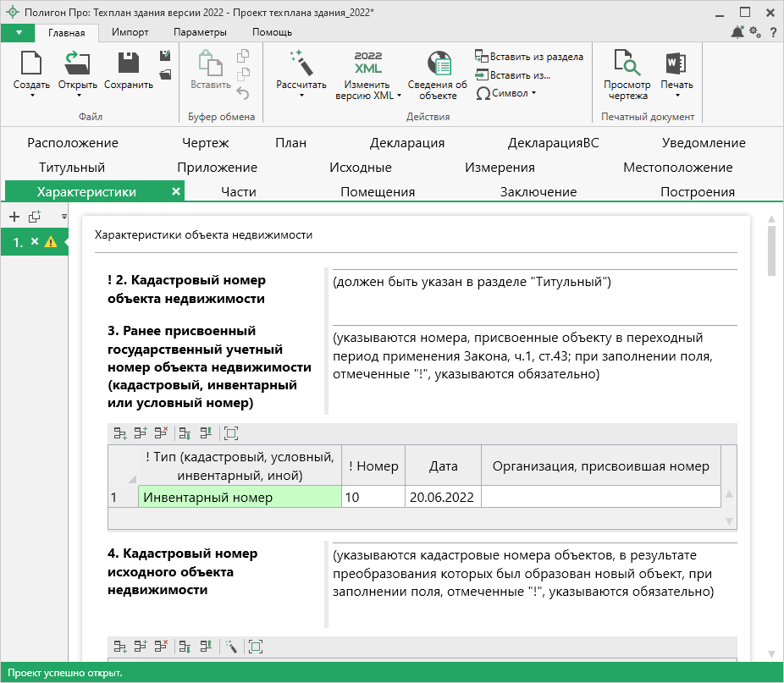Close the Характеристики tab
The height and width of the screenshot is (683, 784).
tap(176, 191)
